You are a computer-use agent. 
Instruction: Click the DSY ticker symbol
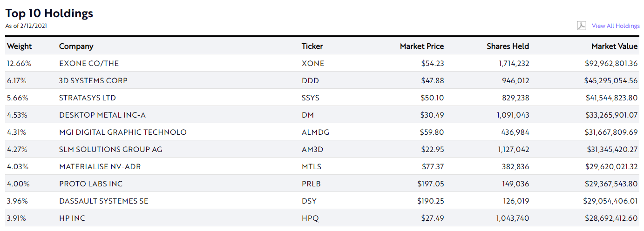(x=309, y=201)
